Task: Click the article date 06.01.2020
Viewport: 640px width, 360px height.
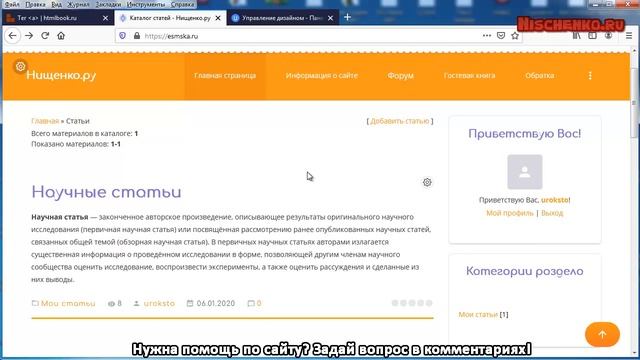Action: point(216,303)
